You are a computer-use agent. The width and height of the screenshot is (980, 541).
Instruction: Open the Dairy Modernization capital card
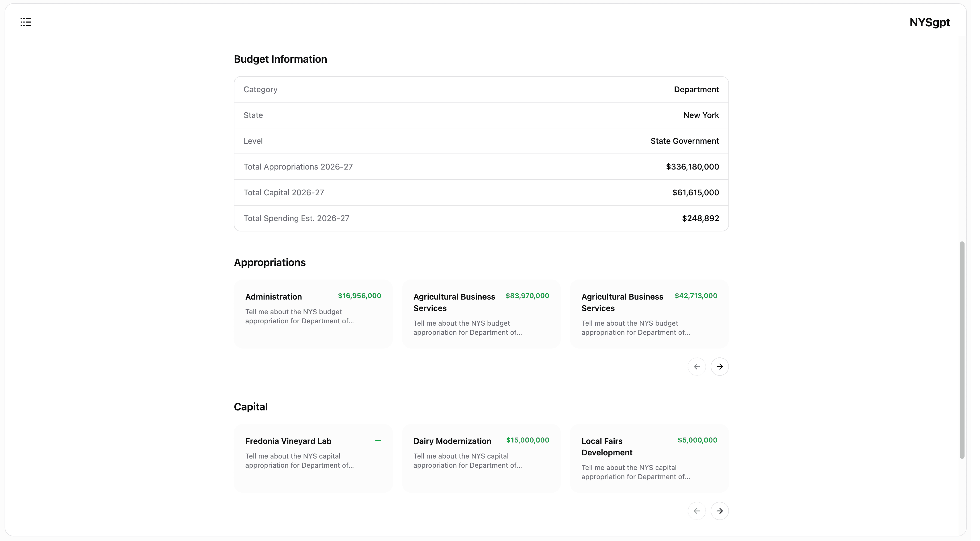point(481,458)
